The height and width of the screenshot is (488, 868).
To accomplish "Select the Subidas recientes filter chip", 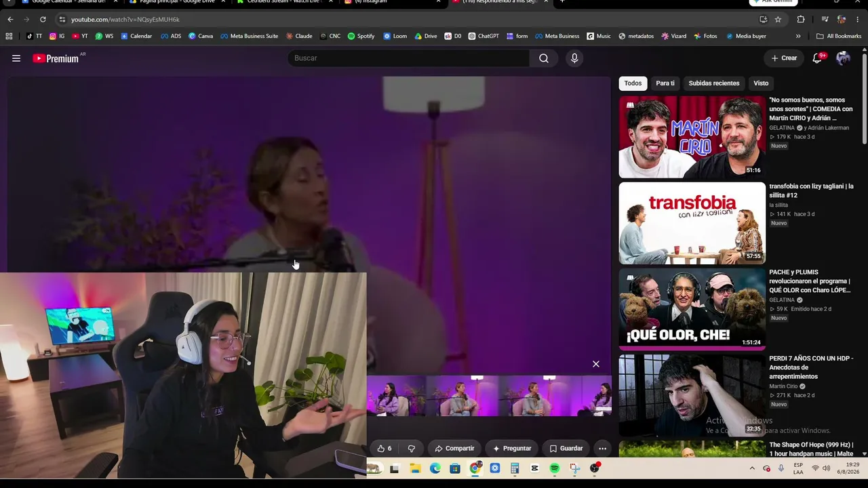I will point(714,83).
